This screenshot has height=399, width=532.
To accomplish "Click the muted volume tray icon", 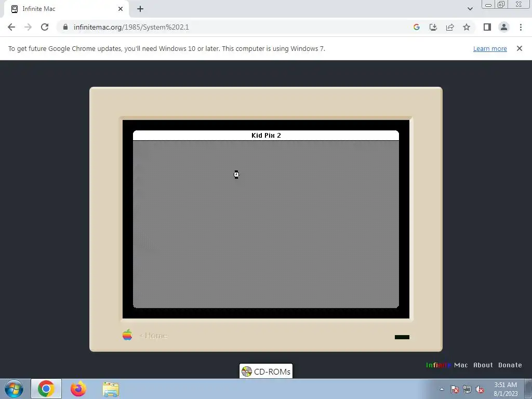I will (x=480, y=390).
